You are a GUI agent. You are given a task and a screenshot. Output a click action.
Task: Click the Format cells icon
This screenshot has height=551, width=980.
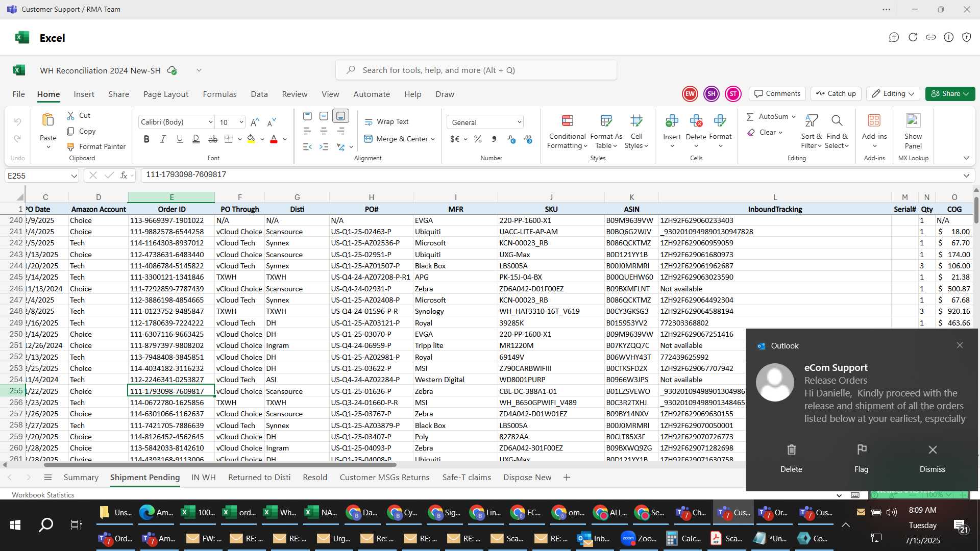[x=720, y=121]
